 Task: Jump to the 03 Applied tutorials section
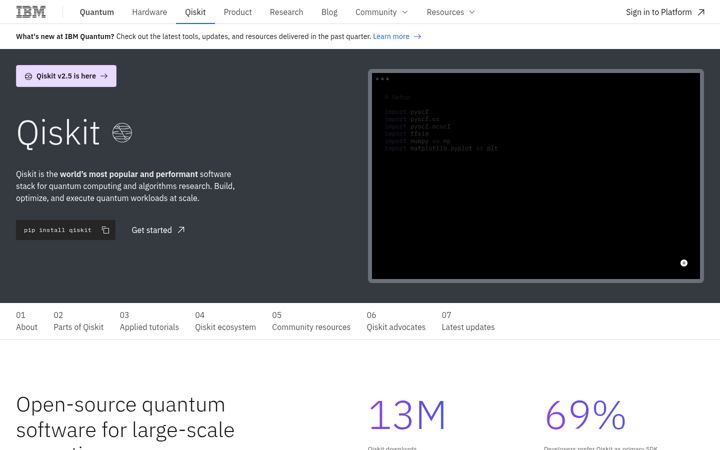[149, 321]
